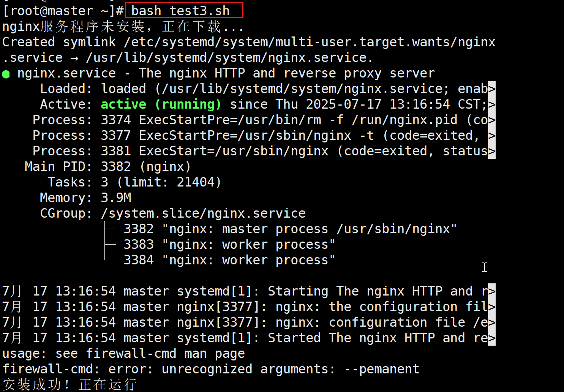Click the 'Tasks: 3 (limit: 21404)' line

point(134,182)
